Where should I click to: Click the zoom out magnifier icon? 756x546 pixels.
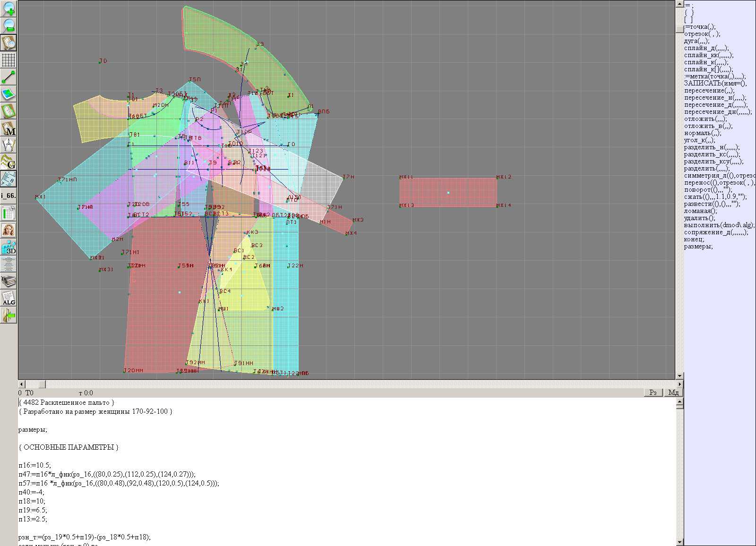[x=9, y=26]
